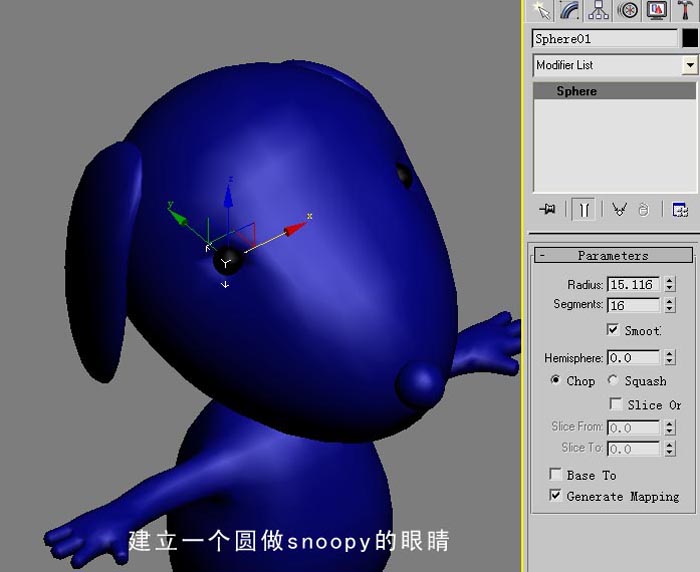The width and height of the screenshot is (700, 572).
Task: Increase Radius with the up spinner arrow
Action: click(x=669, y=280)
